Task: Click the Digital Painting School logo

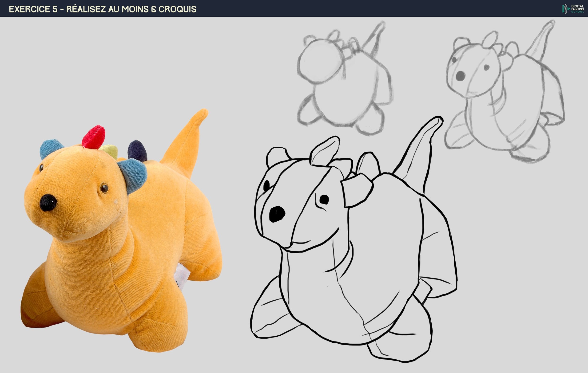Action: (573, 9)
